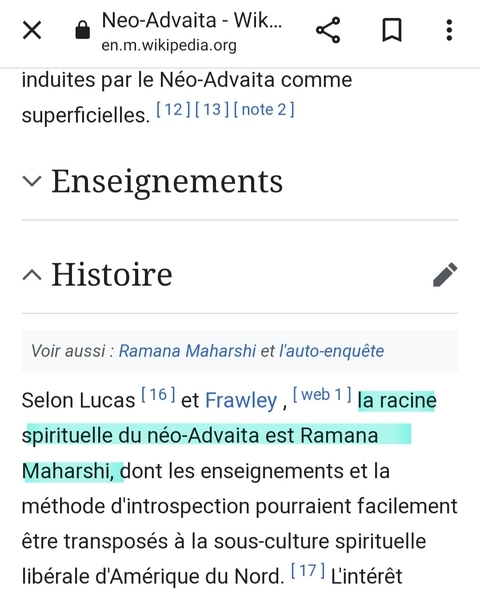The height and width of the screenshot is (600, 480).
Task: Collapse the Histoire section
Action: tap(32, 274)
